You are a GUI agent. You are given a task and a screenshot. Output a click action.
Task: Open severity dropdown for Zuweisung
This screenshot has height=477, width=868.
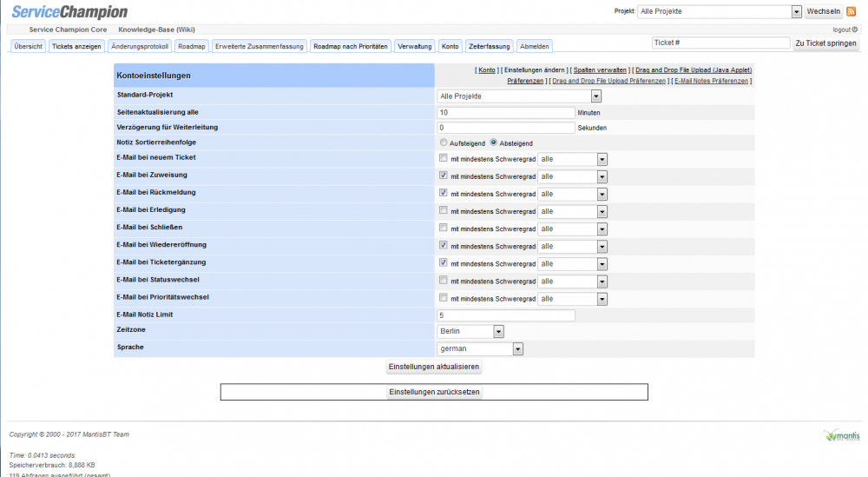click(x=572, y=176)
